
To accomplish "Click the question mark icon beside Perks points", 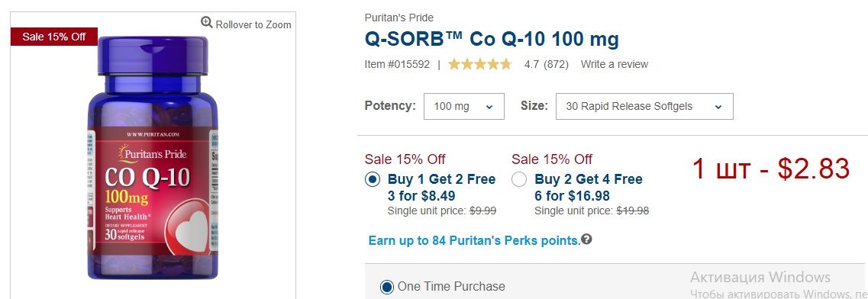I will (x=587, y=240).
